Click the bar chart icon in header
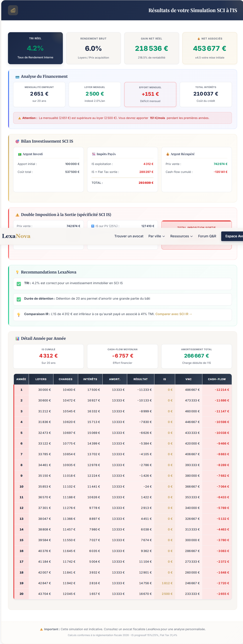243x644 pixels. pyautogui.click(x=13, y=10)
